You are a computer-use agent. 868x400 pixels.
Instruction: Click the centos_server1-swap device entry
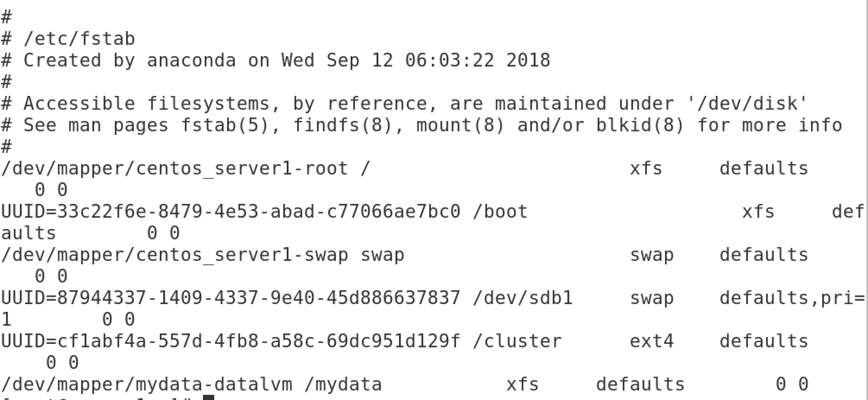[x=175, y=255]
